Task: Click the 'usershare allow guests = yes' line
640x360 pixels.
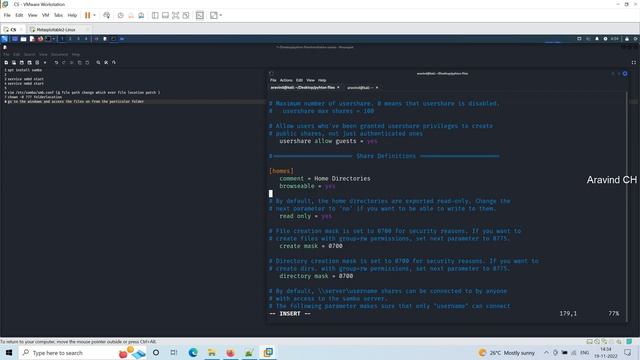Action: click(x=328, y=141)
